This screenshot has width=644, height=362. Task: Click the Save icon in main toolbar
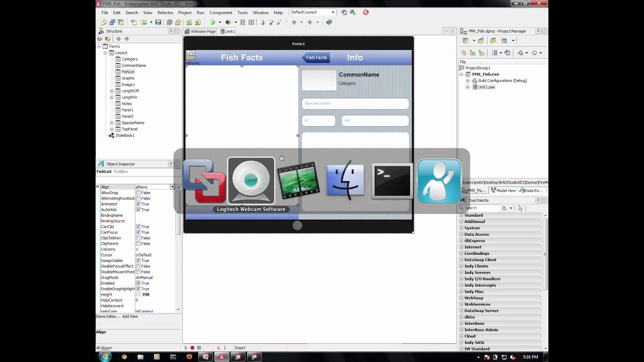coord(158,22)
